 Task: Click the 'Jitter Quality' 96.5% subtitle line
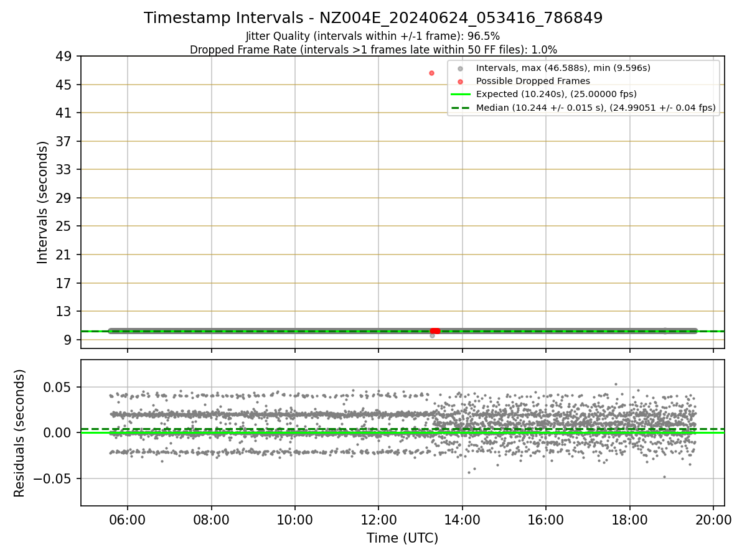pos(373,36)
